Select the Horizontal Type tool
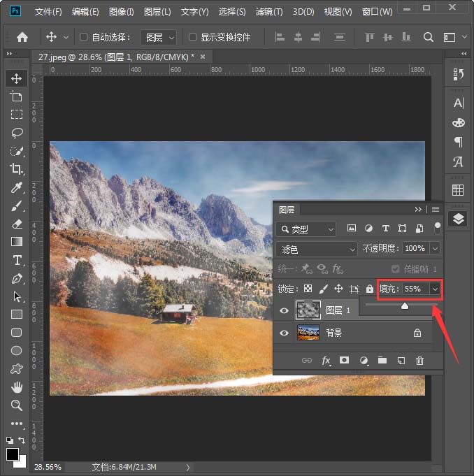 tap(17, 260)
